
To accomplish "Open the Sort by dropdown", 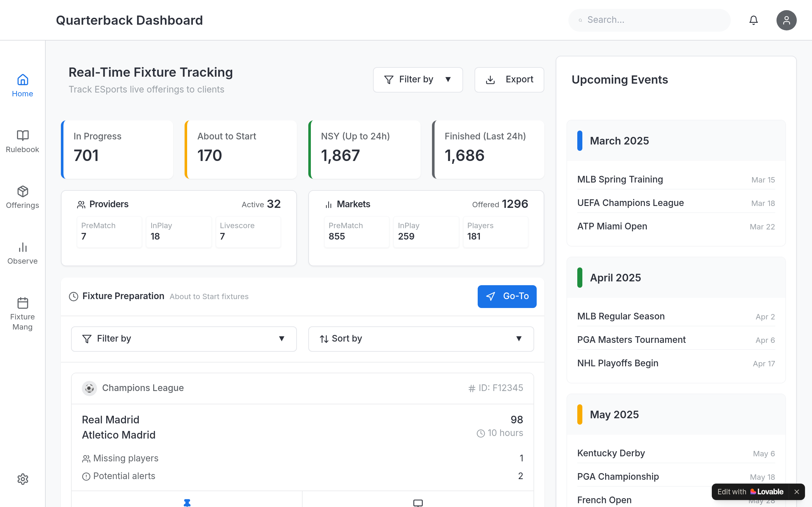I will point(421,339).
